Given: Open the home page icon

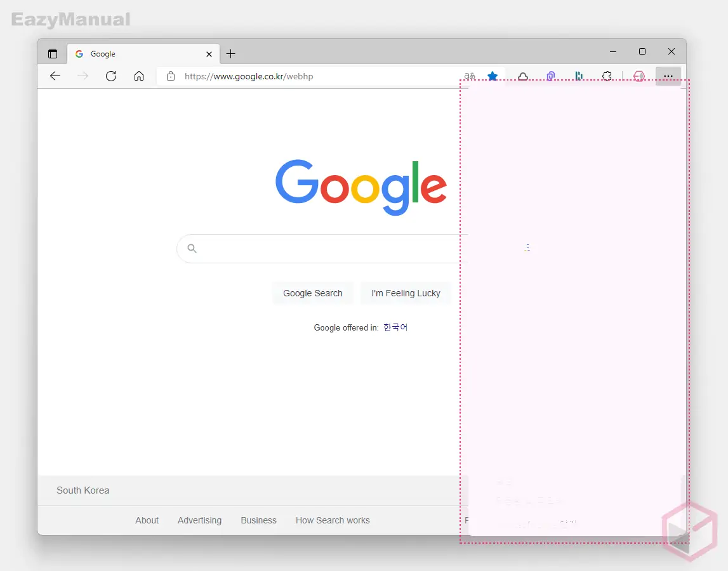Looking at the screenshot, I should click(x=139, y=76).
